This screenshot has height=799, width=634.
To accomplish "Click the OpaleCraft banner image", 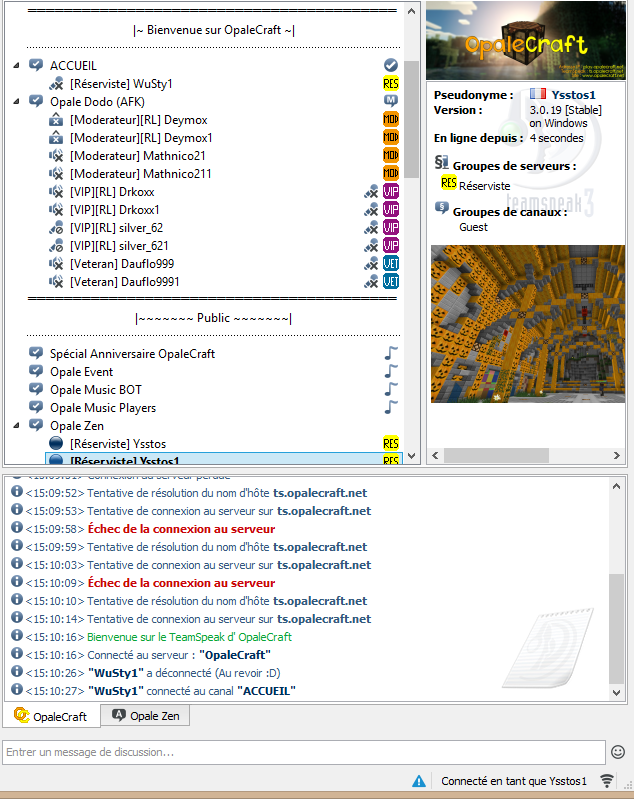I will [x=526, y=41].
